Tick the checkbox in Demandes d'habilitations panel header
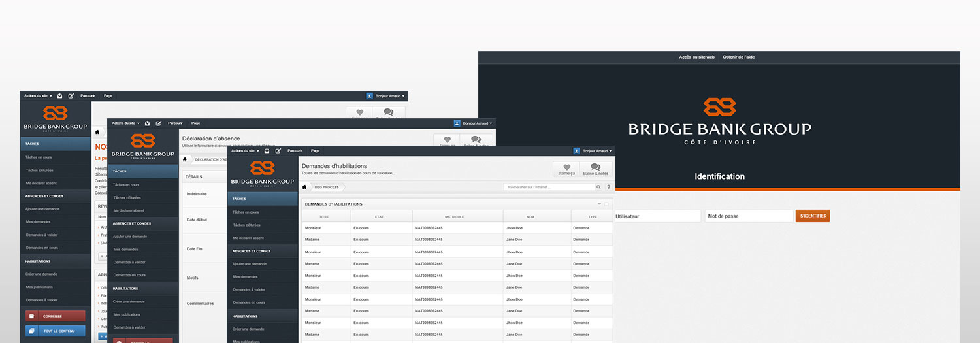Image resolution: width=980 pixels, height=343 pixels. coord(606,204)
